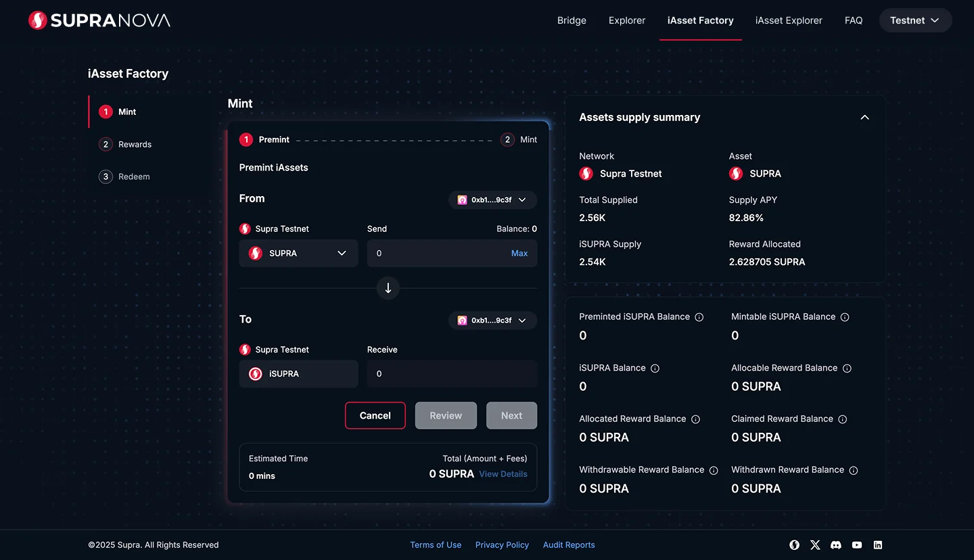Select the Redeem step in sidebar
This screenshot has width=974, height=560.
pyautogui.click(x=124, y=177)
